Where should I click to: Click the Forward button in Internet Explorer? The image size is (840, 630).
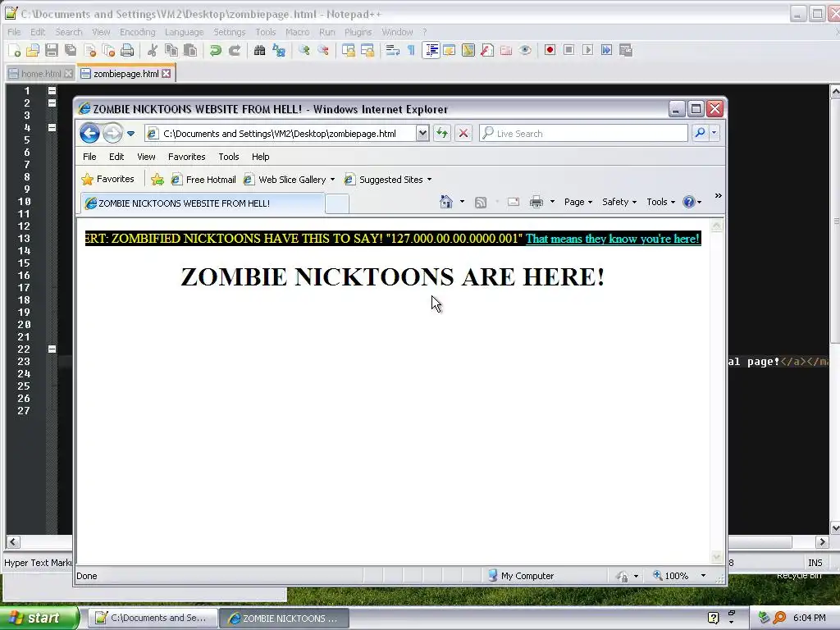pyautogui.click(x=112, y=133)
